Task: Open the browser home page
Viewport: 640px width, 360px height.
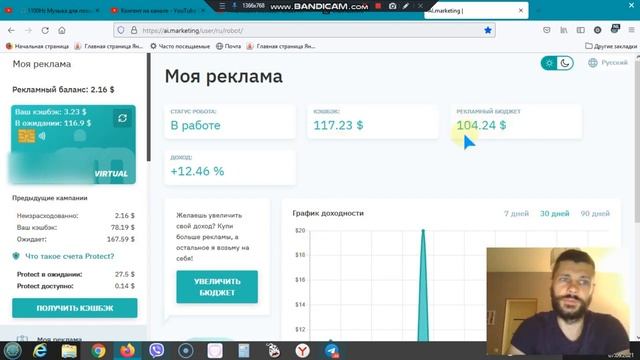Action: click(62, 31)
